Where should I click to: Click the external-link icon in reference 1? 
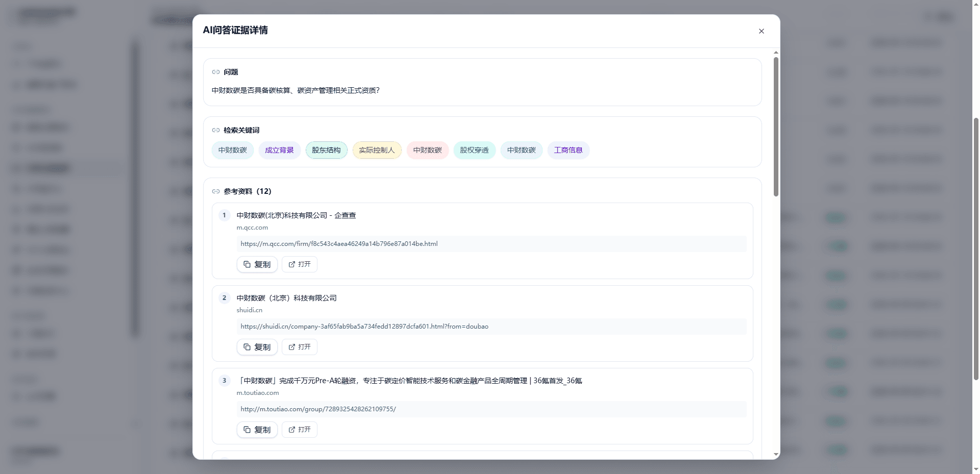click(x=292, y=264)
